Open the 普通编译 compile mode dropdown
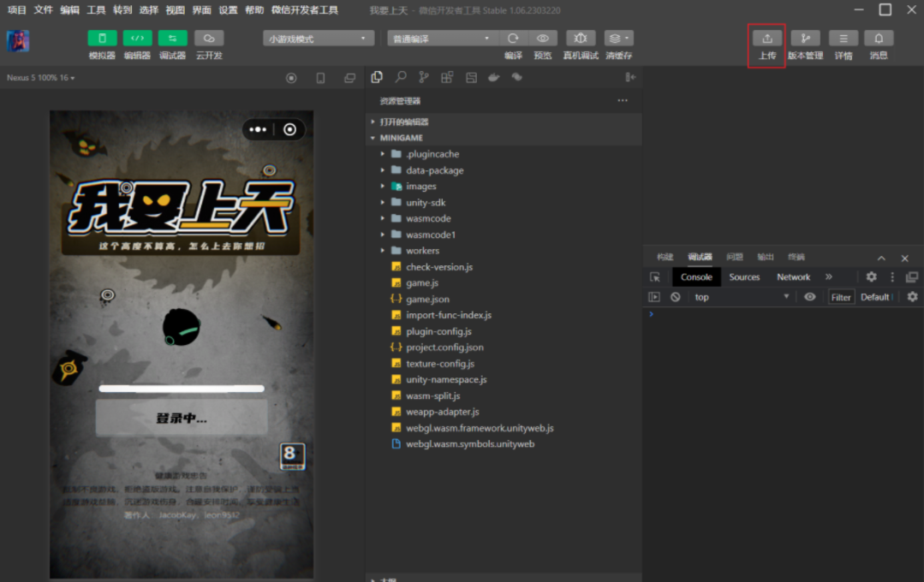This screenshot has width=924, height=582. tap(442, 39)
